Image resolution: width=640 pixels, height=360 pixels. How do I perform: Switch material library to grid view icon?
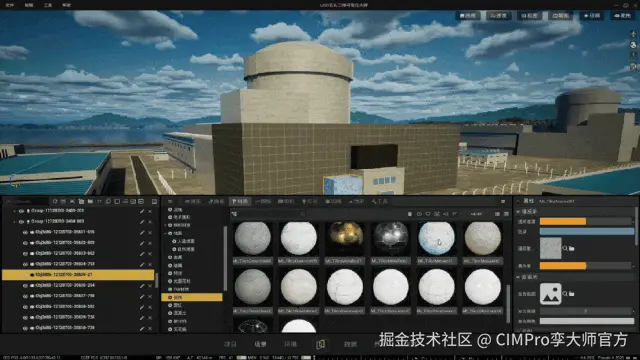tap(497, 214)
